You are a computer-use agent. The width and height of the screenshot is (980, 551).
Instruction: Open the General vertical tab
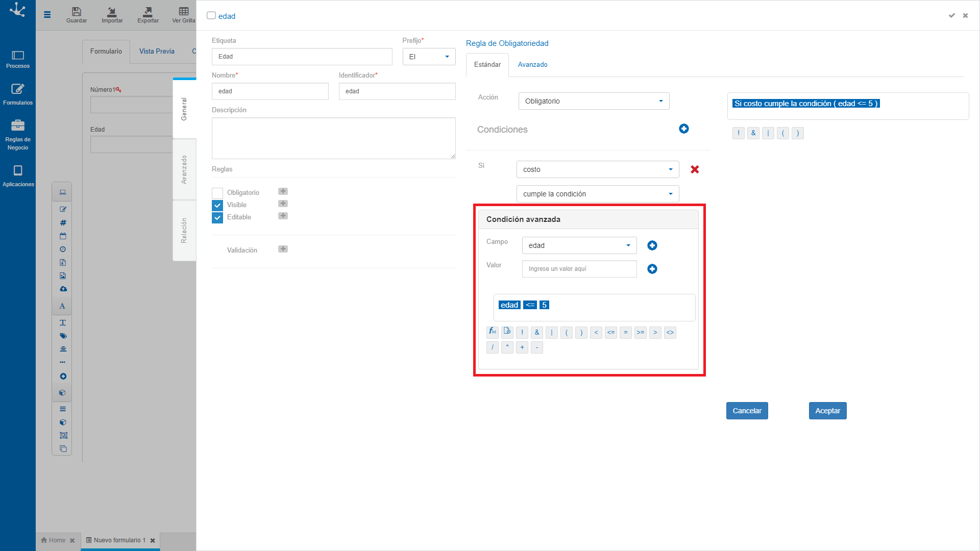pos(184,109)
